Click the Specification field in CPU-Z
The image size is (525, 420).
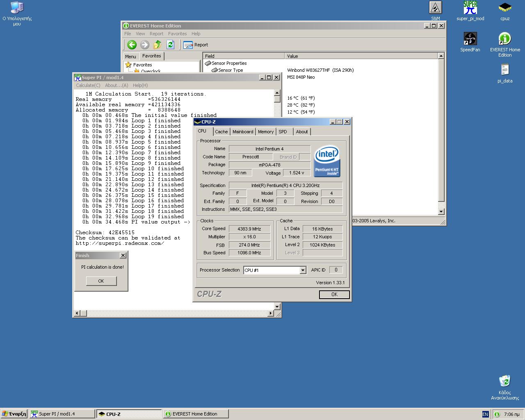[285, 185]
